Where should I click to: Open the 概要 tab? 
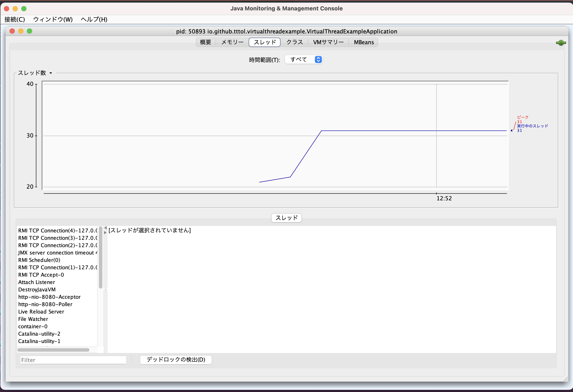tap(205, 42)
